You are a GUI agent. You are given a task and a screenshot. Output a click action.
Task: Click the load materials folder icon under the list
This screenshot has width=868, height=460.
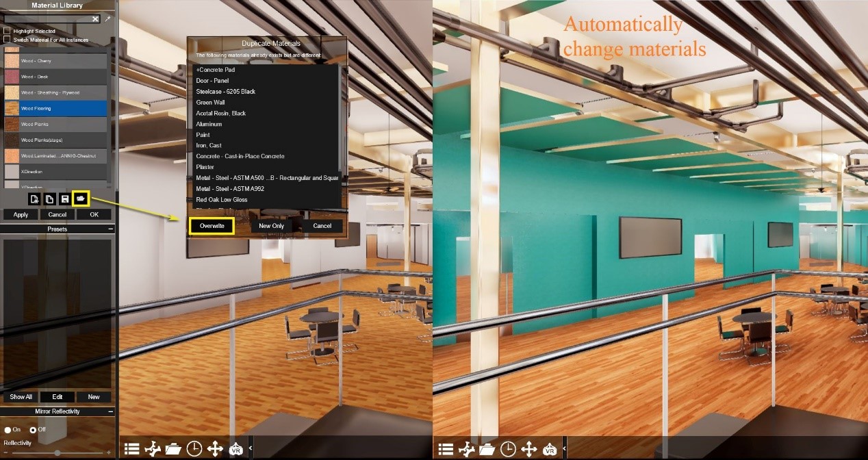pyautogui.click(x=81, y=199)
